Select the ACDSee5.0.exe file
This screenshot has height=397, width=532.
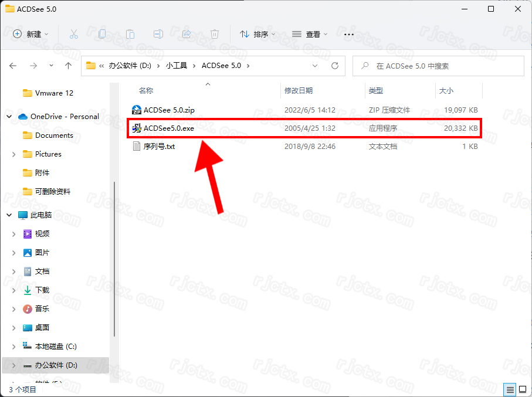coord(169,128)
